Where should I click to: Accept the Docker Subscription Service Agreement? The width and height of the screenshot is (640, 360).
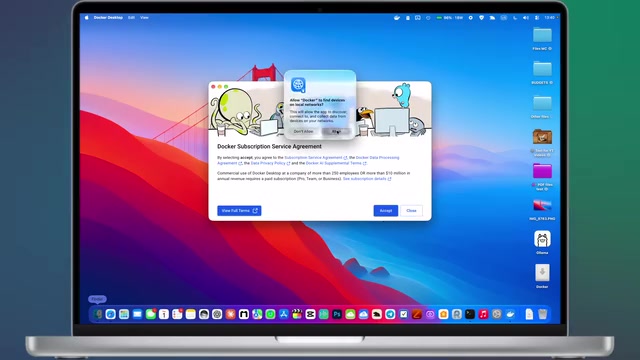[386, 211]
